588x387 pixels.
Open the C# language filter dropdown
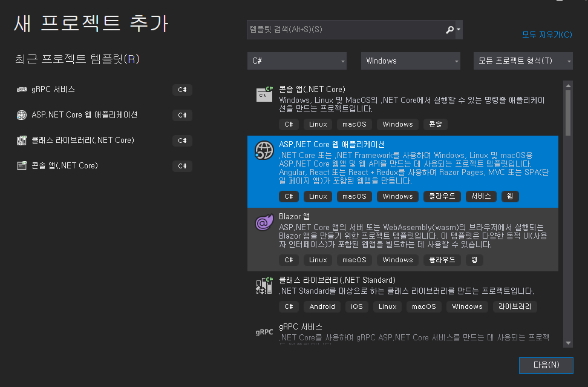297,61
